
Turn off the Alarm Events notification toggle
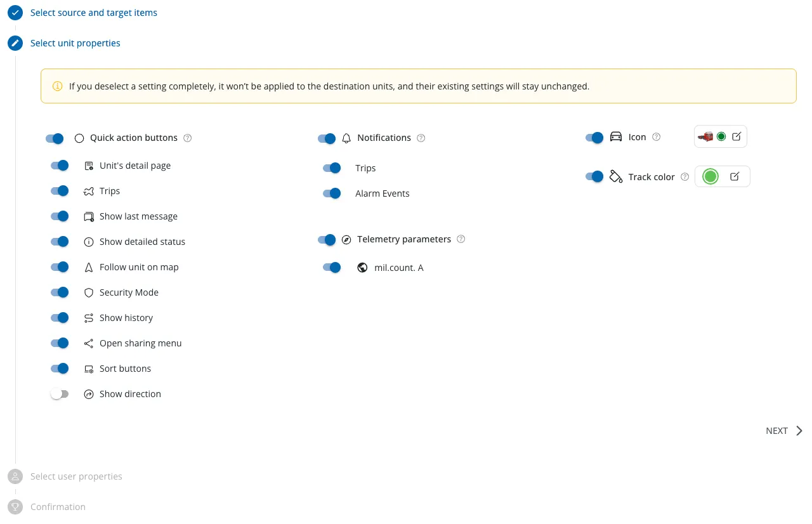click(x=332, y=193)
